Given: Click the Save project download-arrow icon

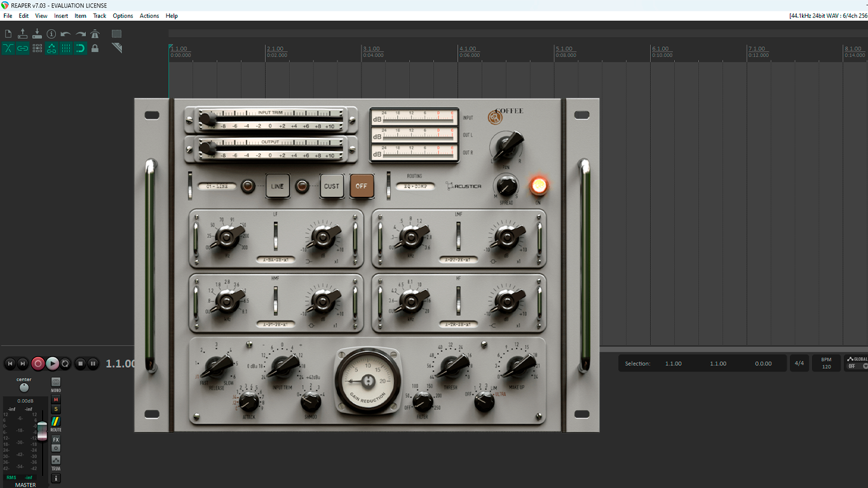Looking at the screenshot, I should [x=37, y=34].
